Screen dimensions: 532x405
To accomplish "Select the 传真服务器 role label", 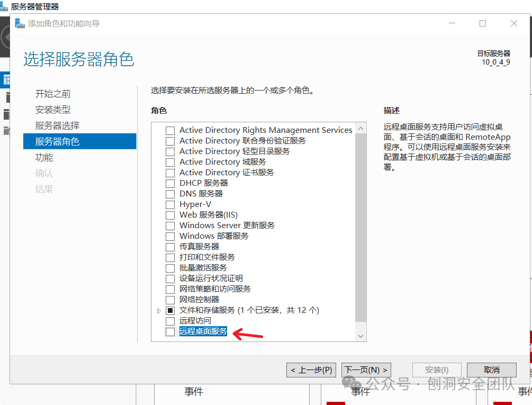I will pos(199,247).
